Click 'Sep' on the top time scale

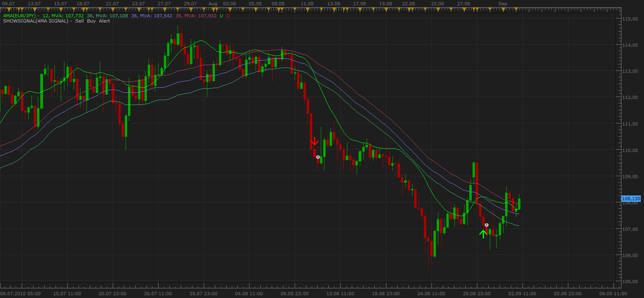(503, 4)
